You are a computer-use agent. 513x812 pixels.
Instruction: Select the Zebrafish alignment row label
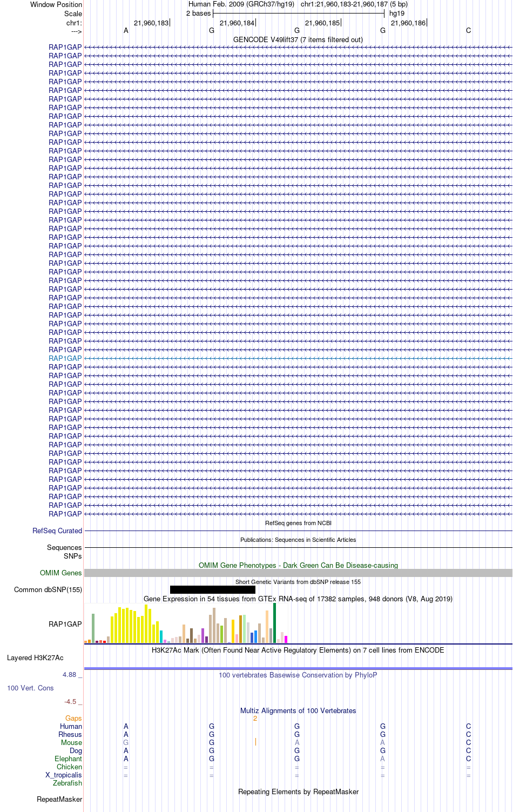point(67,783)
